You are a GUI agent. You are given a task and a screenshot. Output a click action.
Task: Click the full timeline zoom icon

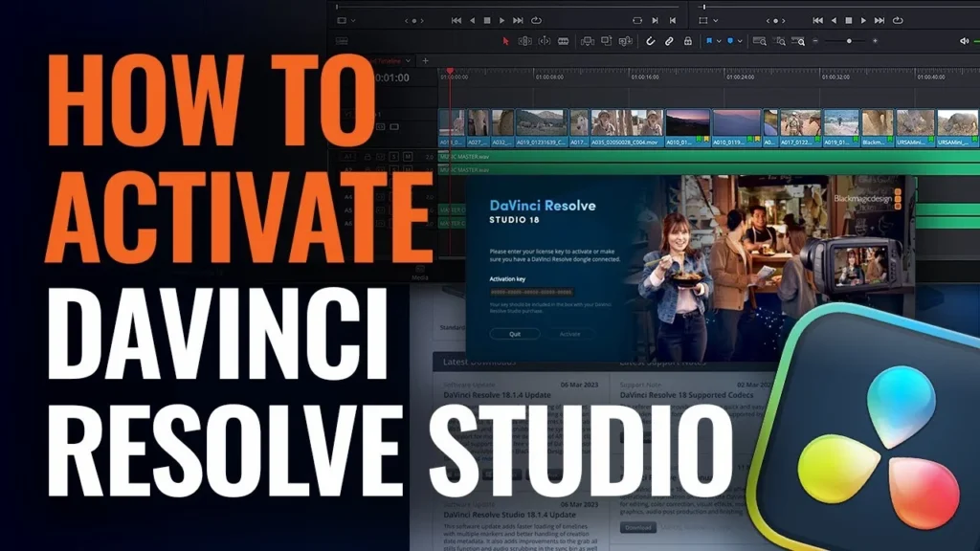pyautogui.click(x=761, y=41)
